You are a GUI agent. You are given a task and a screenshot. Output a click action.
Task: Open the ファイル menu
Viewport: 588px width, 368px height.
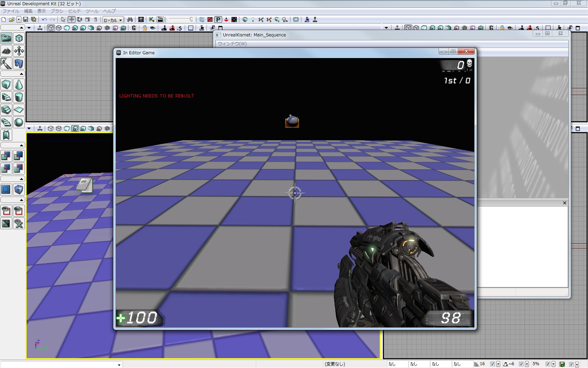11,11
